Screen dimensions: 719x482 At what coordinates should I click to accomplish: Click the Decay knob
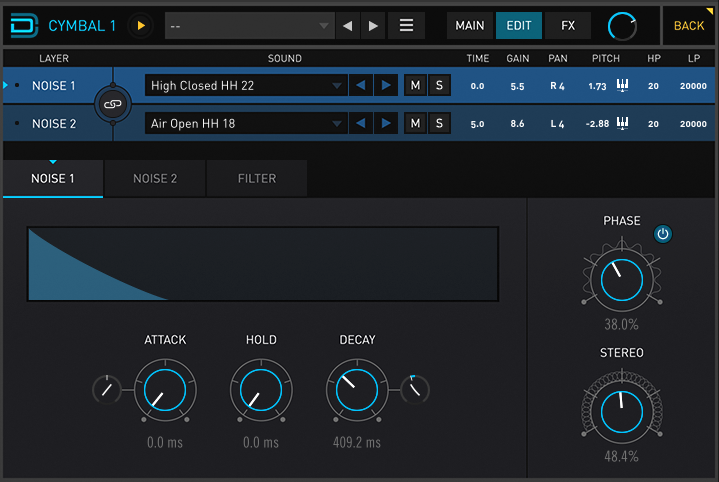(356, 390)
